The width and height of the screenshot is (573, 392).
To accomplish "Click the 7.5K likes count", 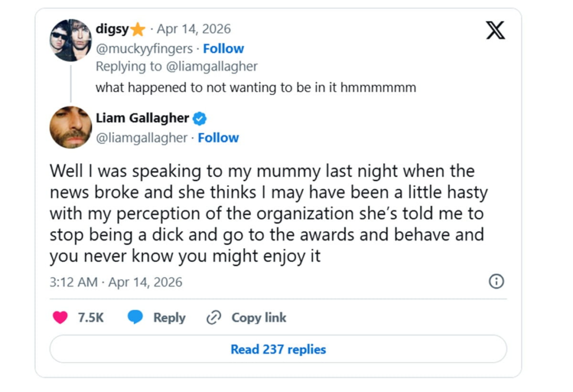I will coord(91,318).
